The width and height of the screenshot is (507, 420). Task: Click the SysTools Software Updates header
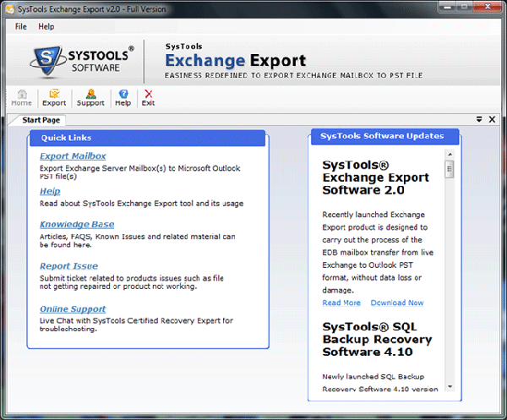coord(384,136)
